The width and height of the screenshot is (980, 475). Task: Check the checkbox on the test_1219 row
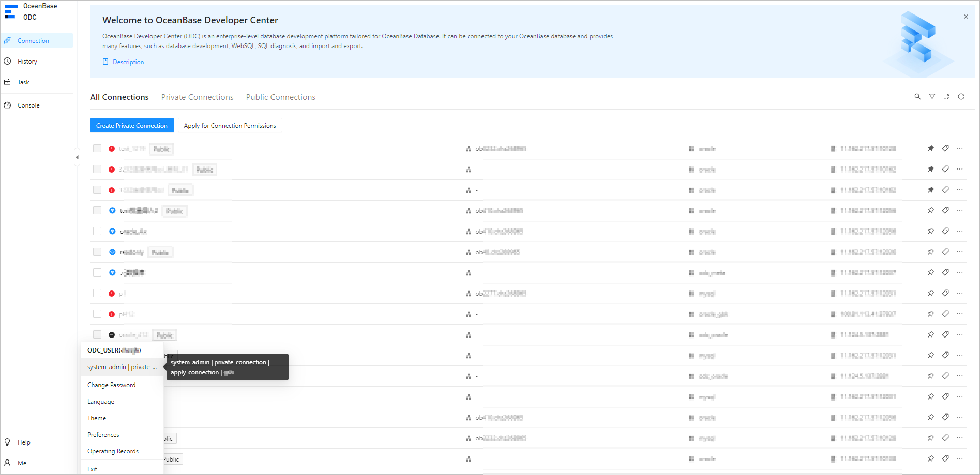click(x=97, y=148)
